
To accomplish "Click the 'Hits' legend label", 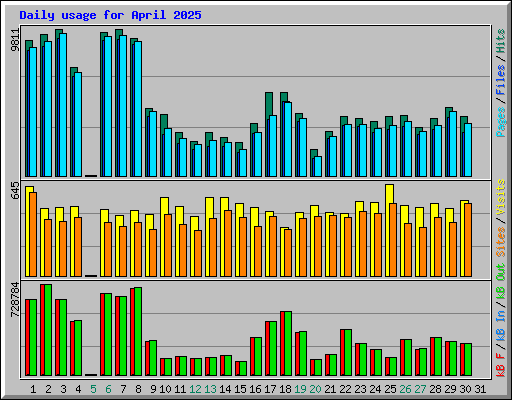I will (x=501, y=41).
